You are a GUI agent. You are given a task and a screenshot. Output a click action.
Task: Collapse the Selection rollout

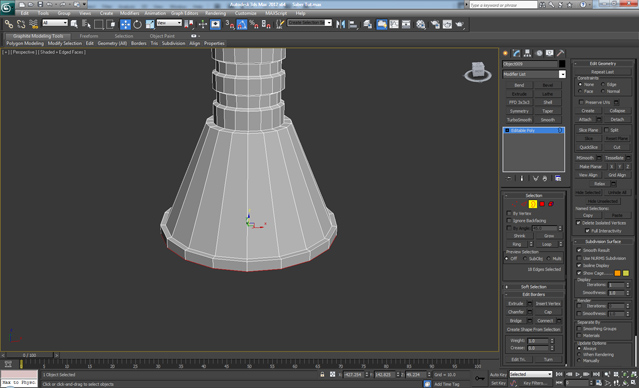coord(533,196)
